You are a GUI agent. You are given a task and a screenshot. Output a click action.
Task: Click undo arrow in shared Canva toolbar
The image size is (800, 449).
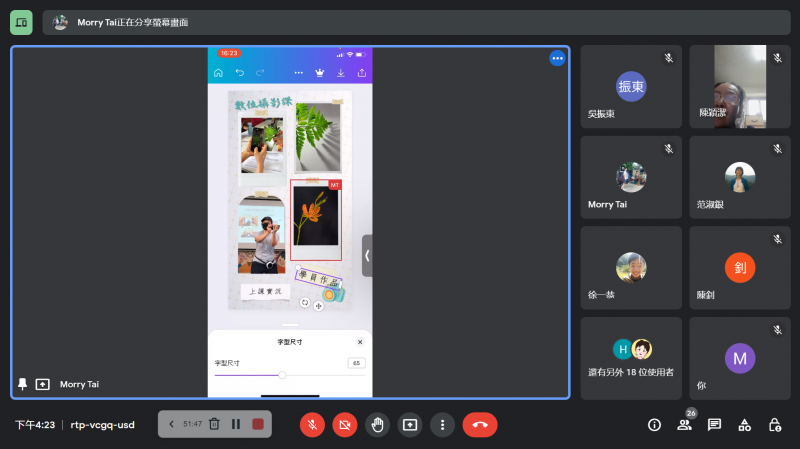240,73
